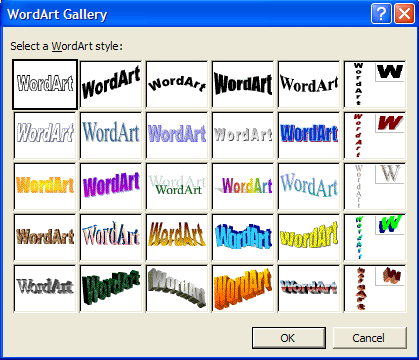Image resolution: width=419 pixels, height=360 pixels.
Task: Choose the light blue wavy WordArt style
Action: (309, 186)
